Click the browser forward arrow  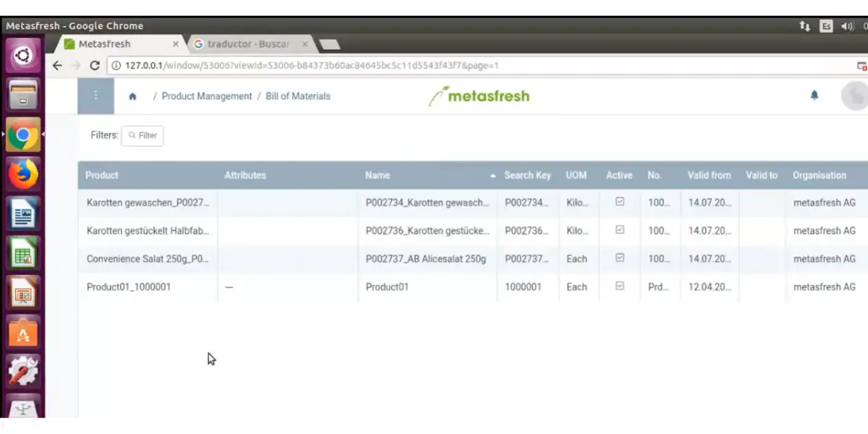pos(76,65)
